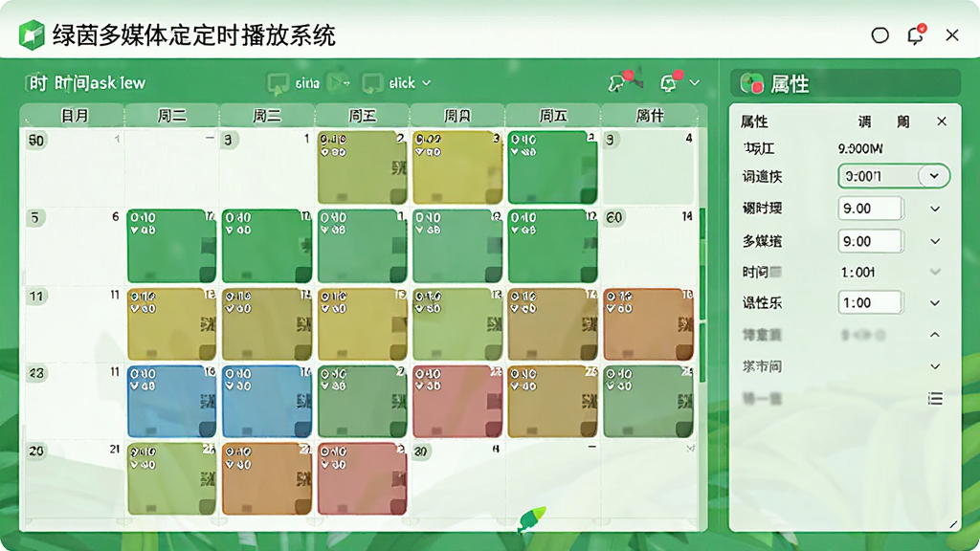Focus the 谩性乐 1:00 input field
980x551 pixels.
871,303
